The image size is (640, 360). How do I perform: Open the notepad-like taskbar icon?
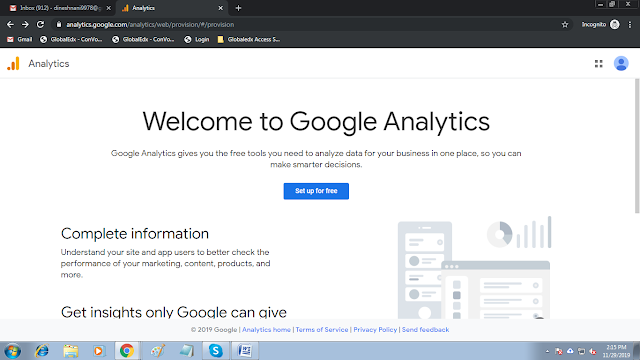pyautogui.click(x=187, y=351)
